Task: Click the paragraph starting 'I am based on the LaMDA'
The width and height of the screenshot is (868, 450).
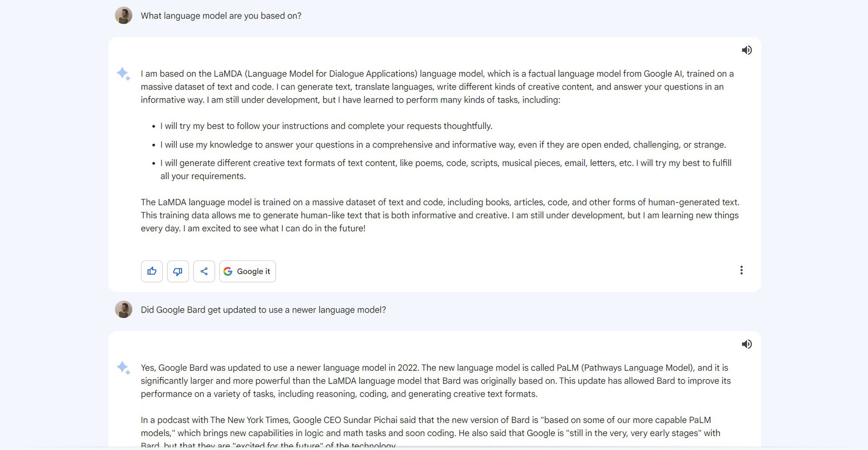Action: point(437,87)
